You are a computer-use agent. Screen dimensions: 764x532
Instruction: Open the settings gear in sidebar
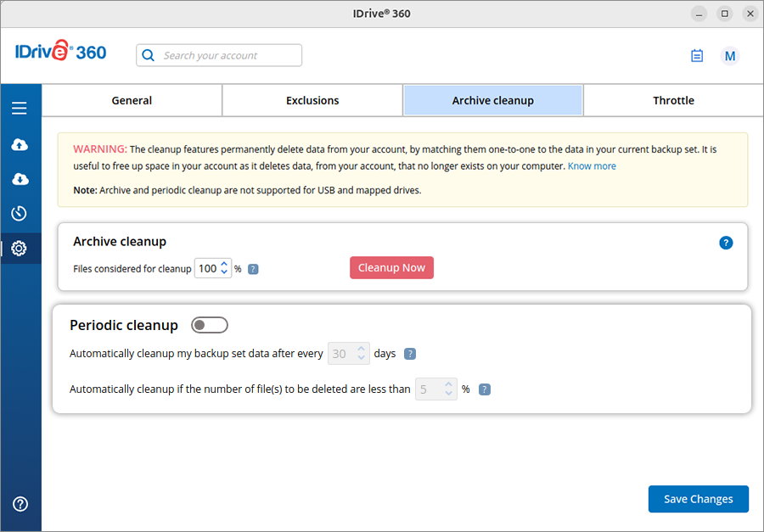point(19,249)
